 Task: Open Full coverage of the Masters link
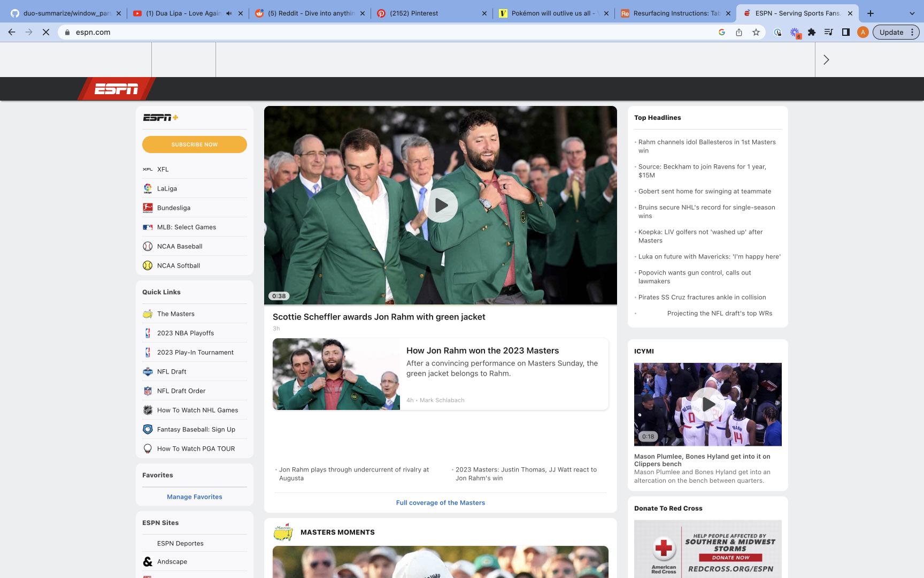[441, 503]
